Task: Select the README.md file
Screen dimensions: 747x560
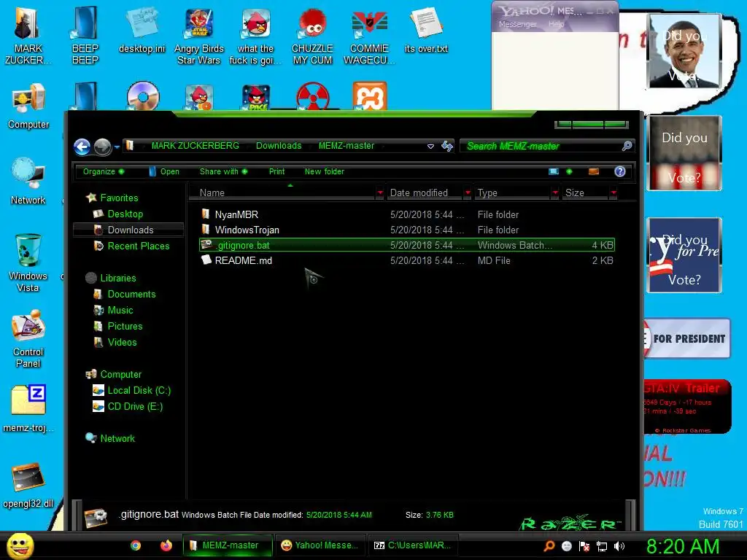Action: tap(407, 260)
